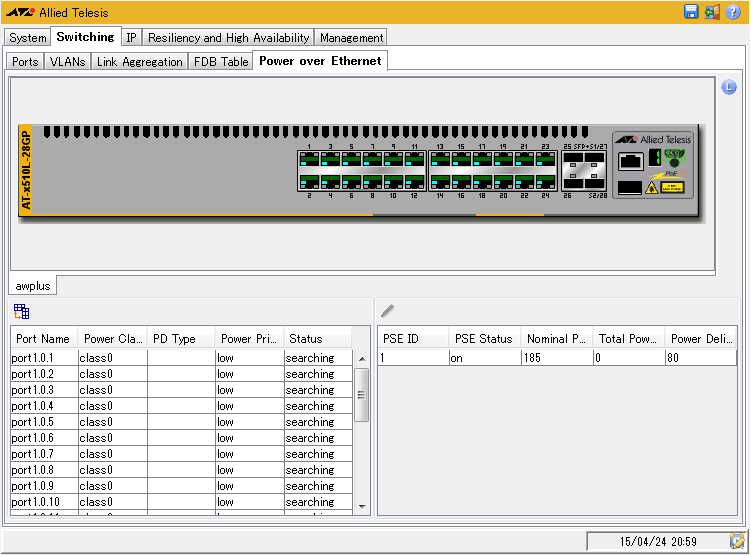Click the blue L legend icon
Viewport: 751px width, 556px height.
[729, 88]
